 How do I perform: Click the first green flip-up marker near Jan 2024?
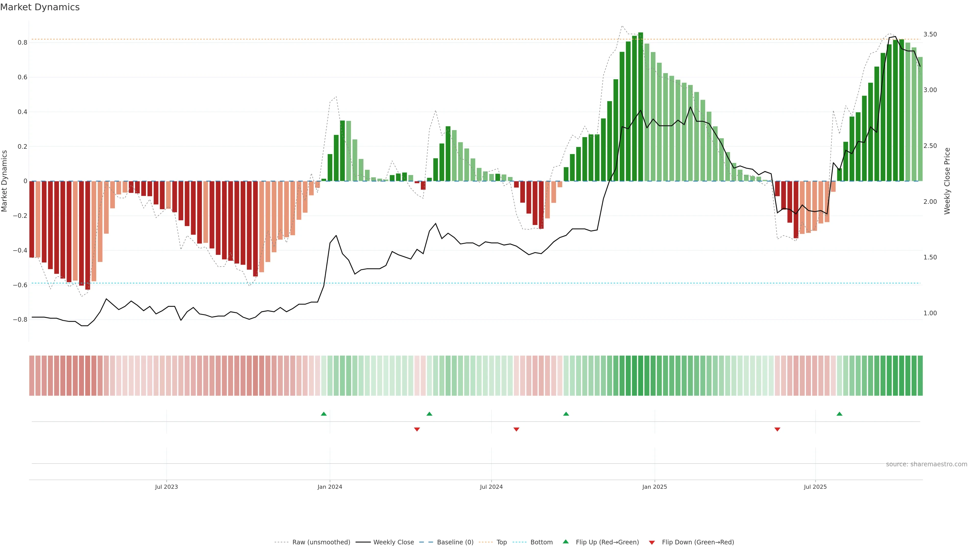coord(324,414)
